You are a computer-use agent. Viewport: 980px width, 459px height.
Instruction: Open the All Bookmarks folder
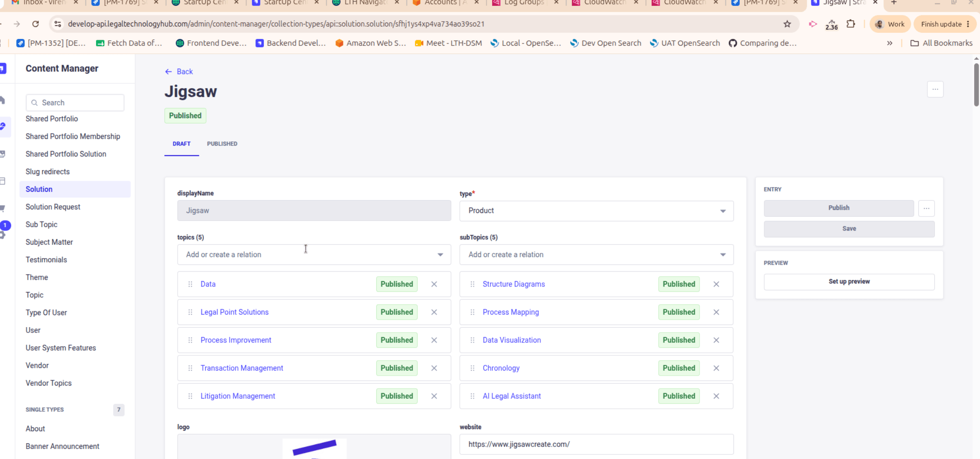[941, 43]
